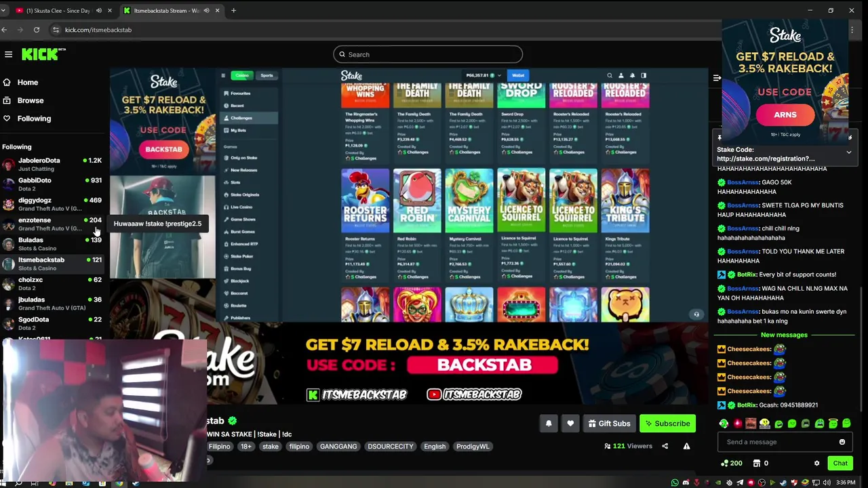Toggle stream notifications bell
This screenshot has height=488, width=868.
[x=549, y=424]
